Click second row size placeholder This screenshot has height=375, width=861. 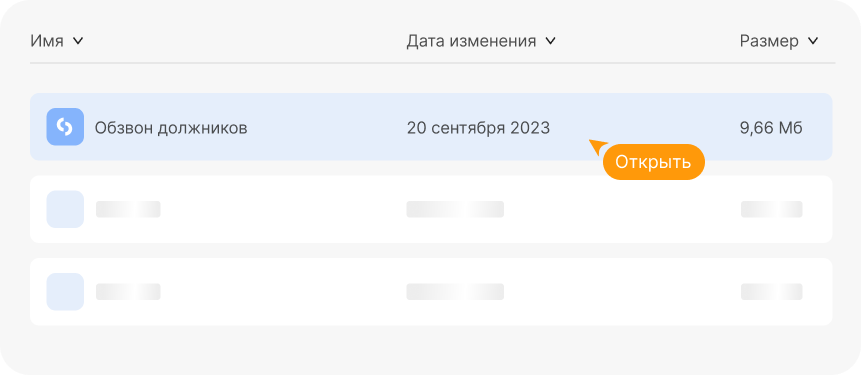771,209
